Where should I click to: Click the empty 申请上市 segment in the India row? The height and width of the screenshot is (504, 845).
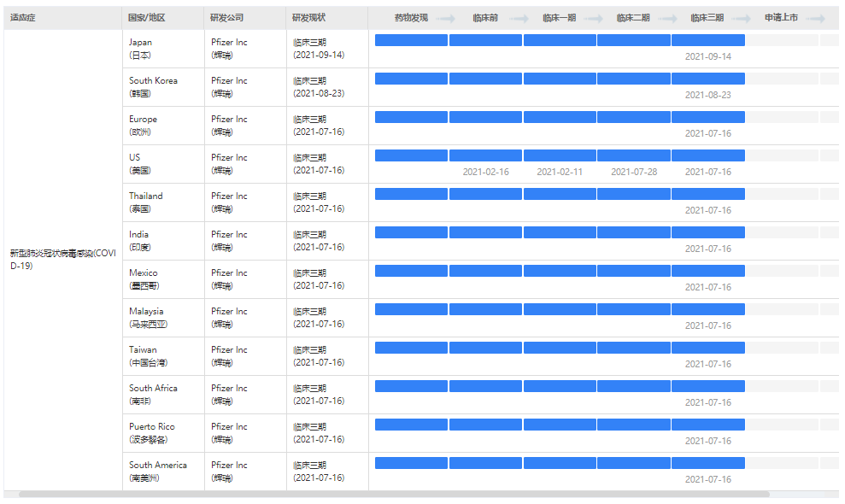(x=782, y=232)
